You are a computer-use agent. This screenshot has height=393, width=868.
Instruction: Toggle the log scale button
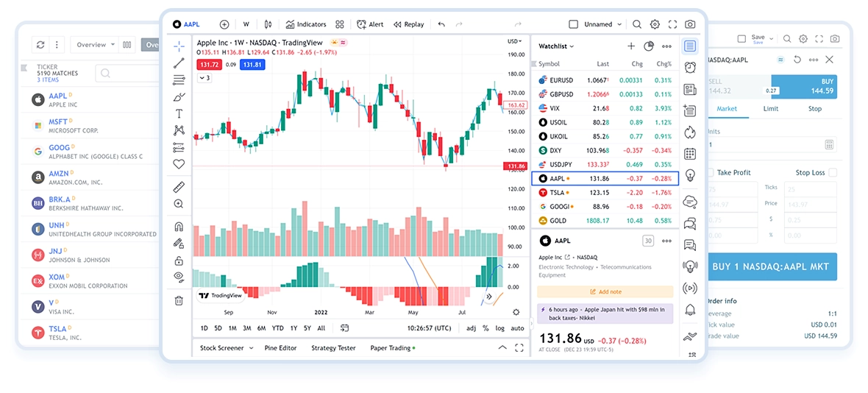500,328
